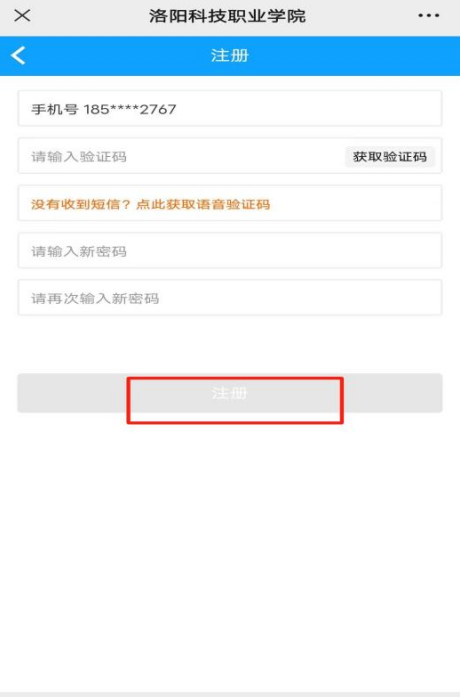Click inside the red highlighted rectangle
460x697 pixels.
pos(235,401)
